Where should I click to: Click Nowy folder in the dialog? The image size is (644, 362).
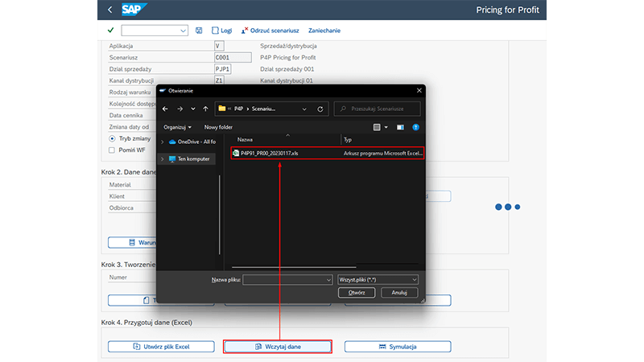pos(218,127)
